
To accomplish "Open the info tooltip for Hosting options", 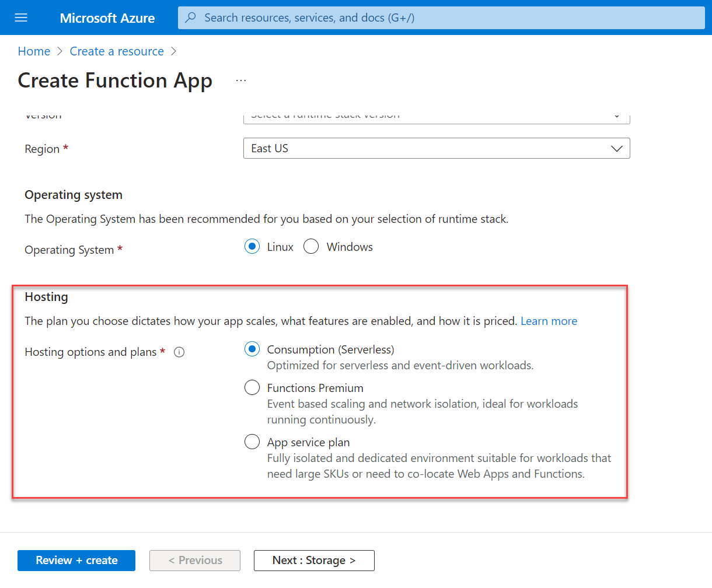I will point(179,352).
